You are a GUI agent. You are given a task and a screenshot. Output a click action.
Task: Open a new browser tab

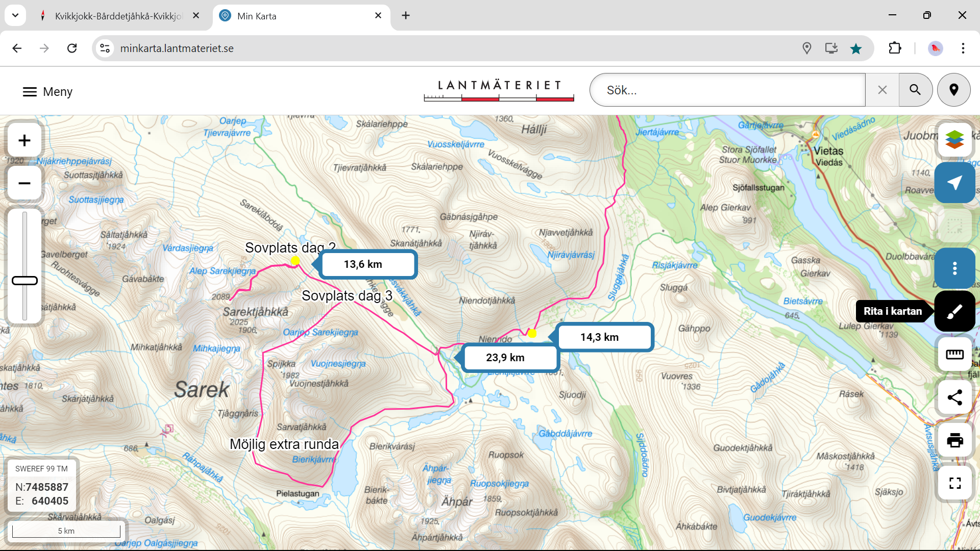[406, 16]
